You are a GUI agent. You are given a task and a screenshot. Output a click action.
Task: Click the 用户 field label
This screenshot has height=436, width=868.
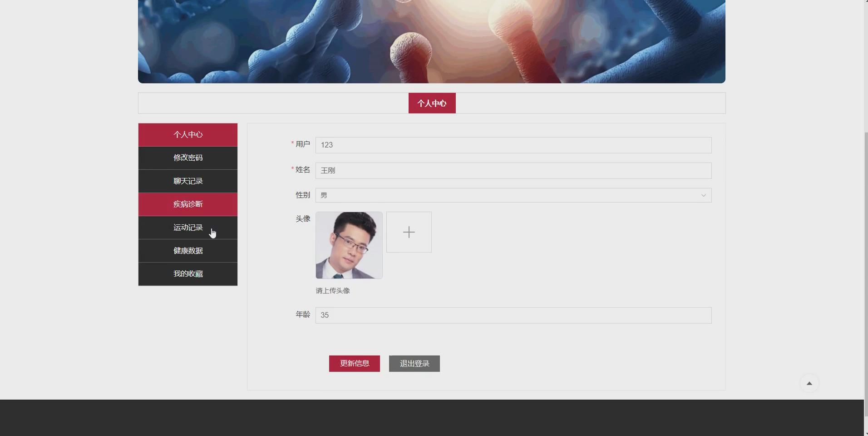(x=303, y=144)
